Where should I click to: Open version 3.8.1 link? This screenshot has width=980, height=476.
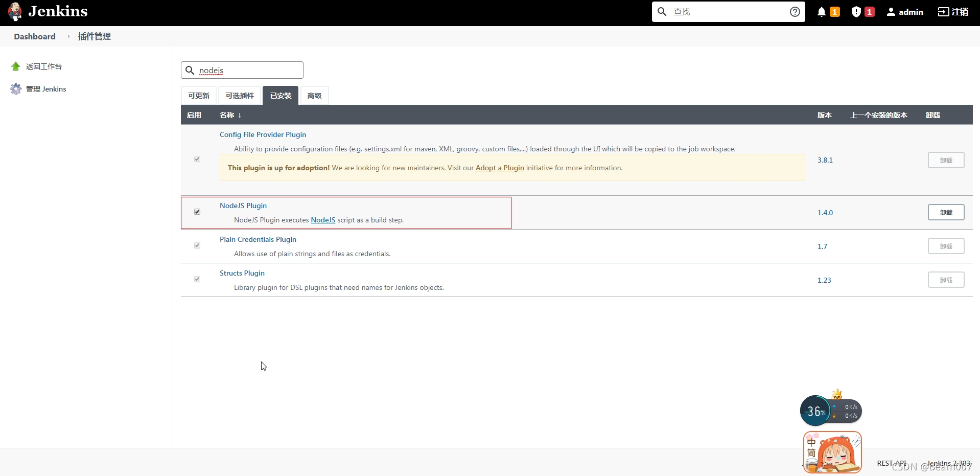tap(825, 160)
